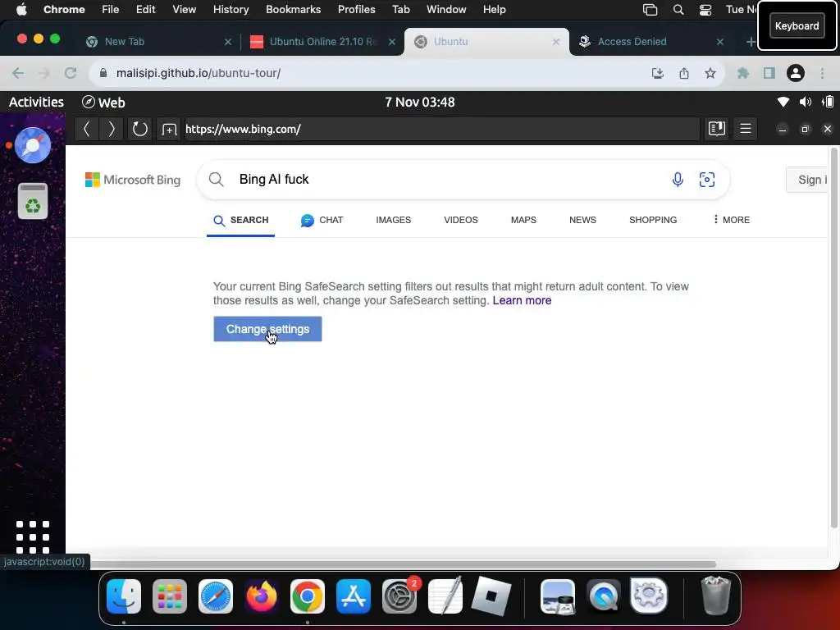Click the Microsoft Bing logo
Screen dimensions: 840x630
tap(133, 180)
